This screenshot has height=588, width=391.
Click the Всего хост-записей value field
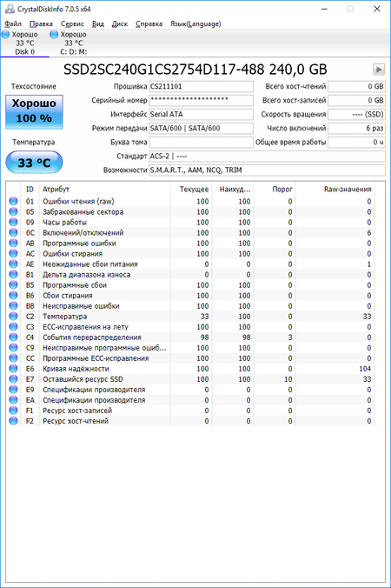tap(356, 101)
